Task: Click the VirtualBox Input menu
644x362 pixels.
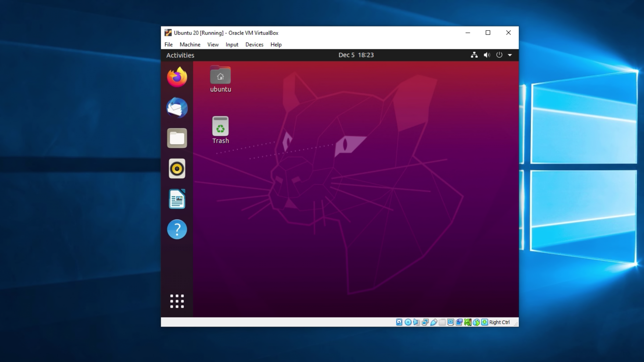Action: [x=232, y=44]
